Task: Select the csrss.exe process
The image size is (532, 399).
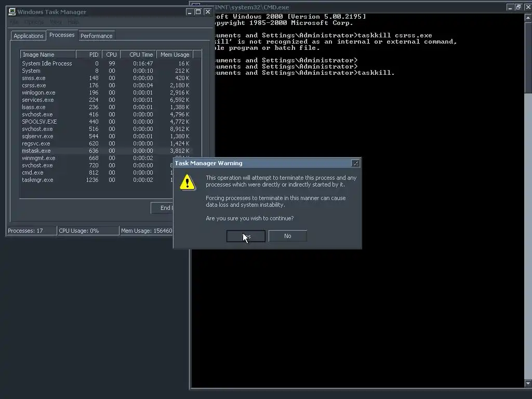Action: click(x=105, y=85)
